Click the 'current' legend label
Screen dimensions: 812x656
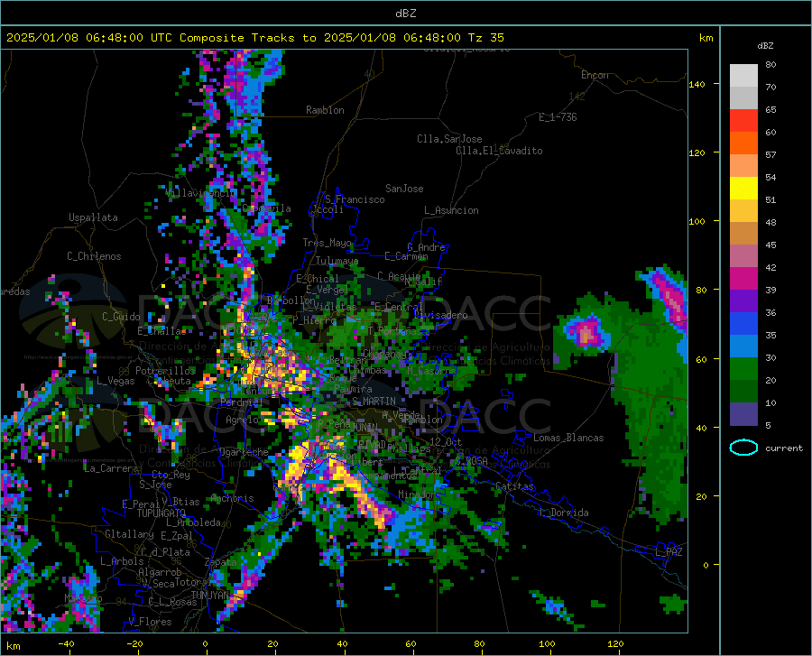click(784, 448)
